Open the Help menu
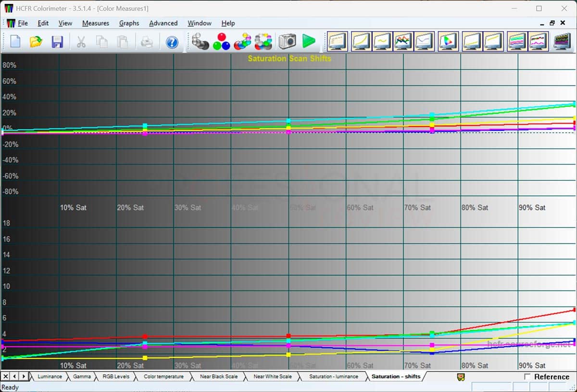The image size is (577, 392). point(228,23)
